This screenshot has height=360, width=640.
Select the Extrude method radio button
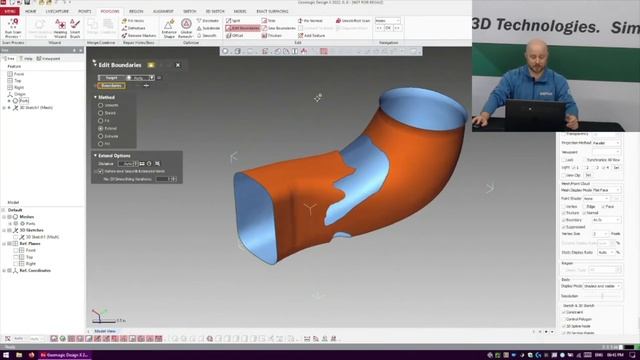coord(100,136)
